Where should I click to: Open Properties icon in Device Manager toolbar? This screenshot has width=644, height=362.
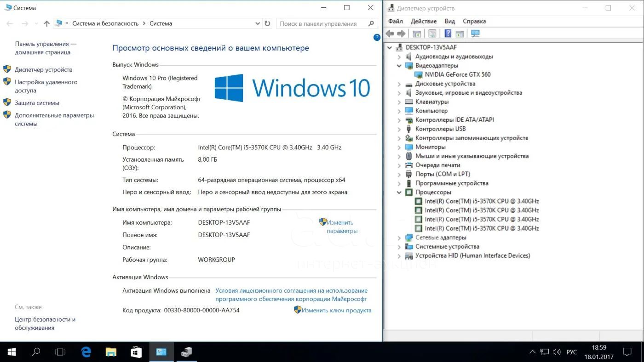[432, 34]
